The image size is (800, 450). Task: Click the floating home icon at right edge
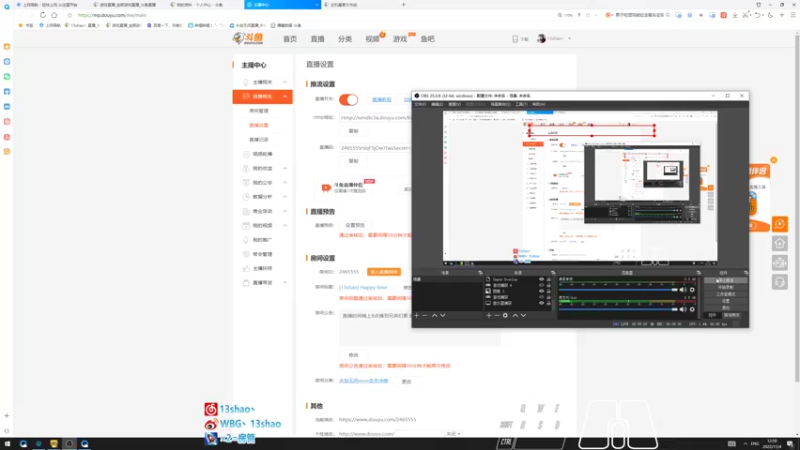tap(780, 243)
